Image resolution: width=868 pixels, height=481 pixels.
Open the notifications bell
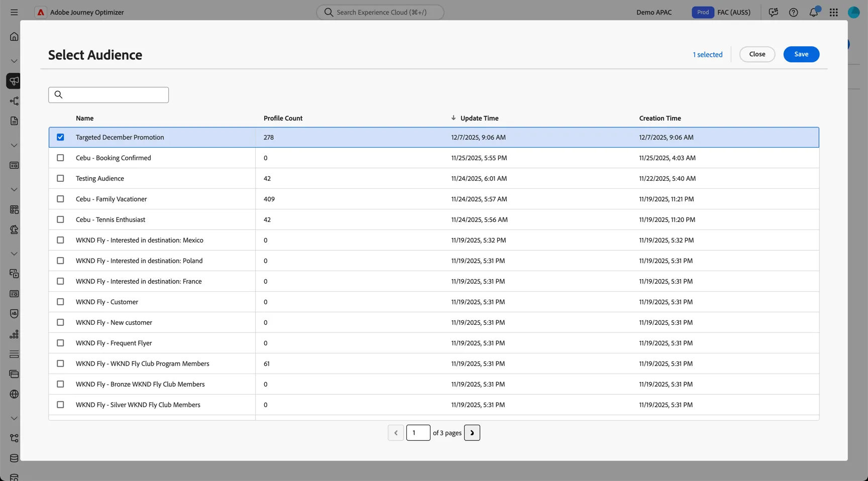(813, 12)
